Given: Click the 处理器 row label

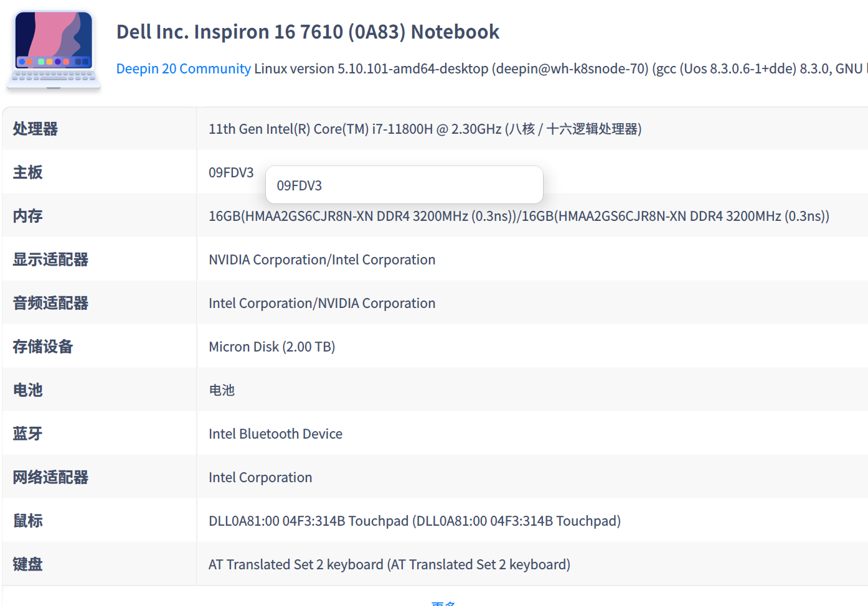Looking at the screenshot, I should pos(35,129).
